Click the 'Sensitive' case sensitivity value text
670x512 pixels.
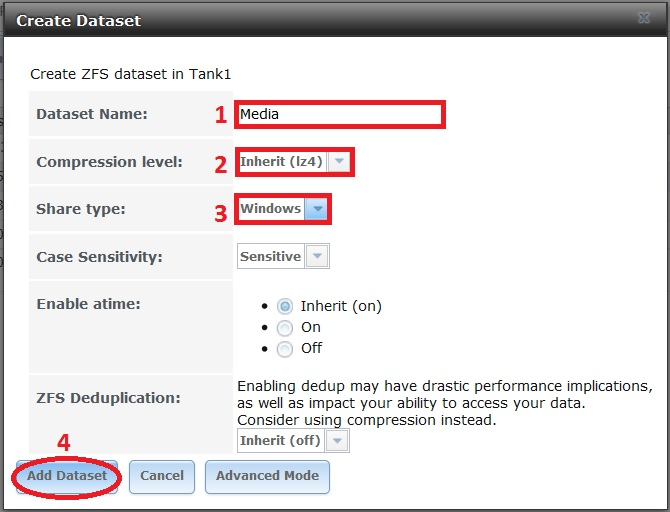270,257
